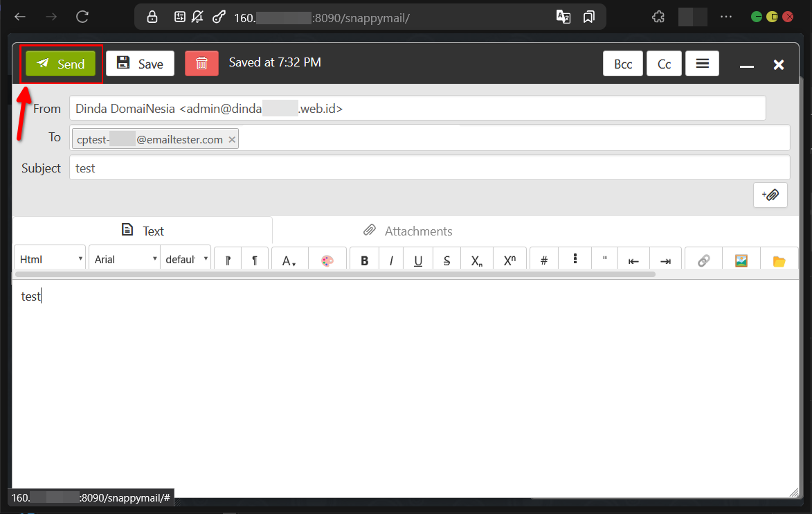Screen dimensions: 812x514
Task: Reload the browser page
Action: click(82, 17)
